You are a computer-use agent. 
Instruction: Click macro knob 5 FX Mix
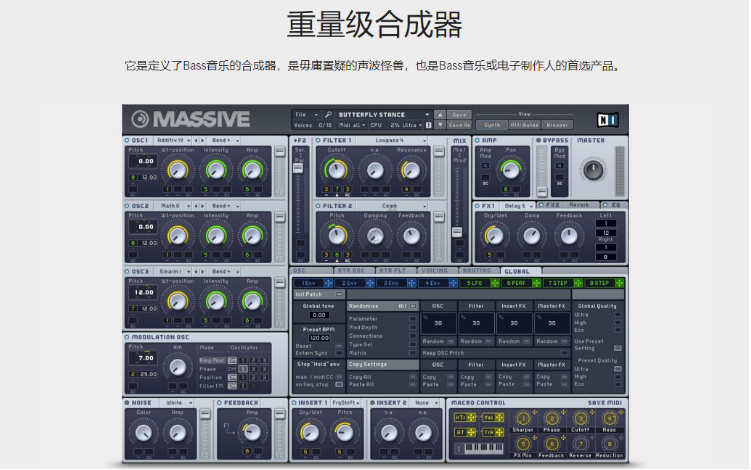click(x=523, y=444)
